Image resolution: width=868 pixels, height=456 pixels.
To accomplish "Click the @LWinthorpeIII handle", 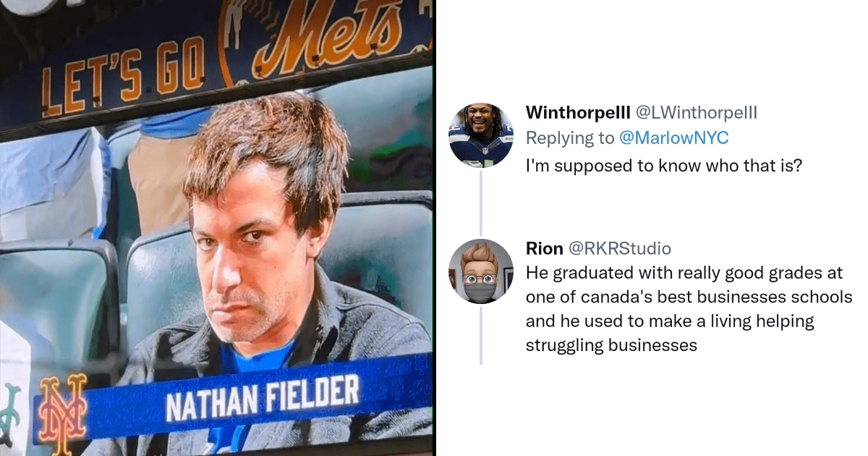I will click(696, 112).
